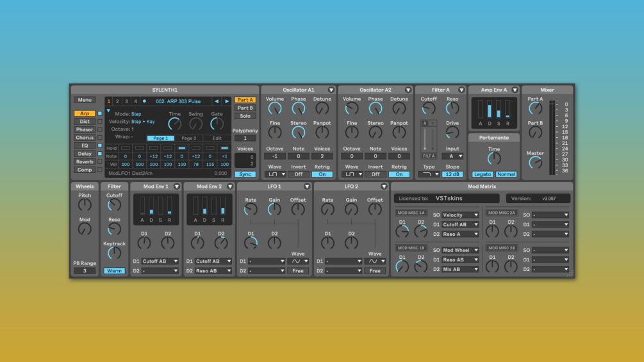Toggle the Dist effect enable box
This screenshot has height=362, width=644.
100,122
